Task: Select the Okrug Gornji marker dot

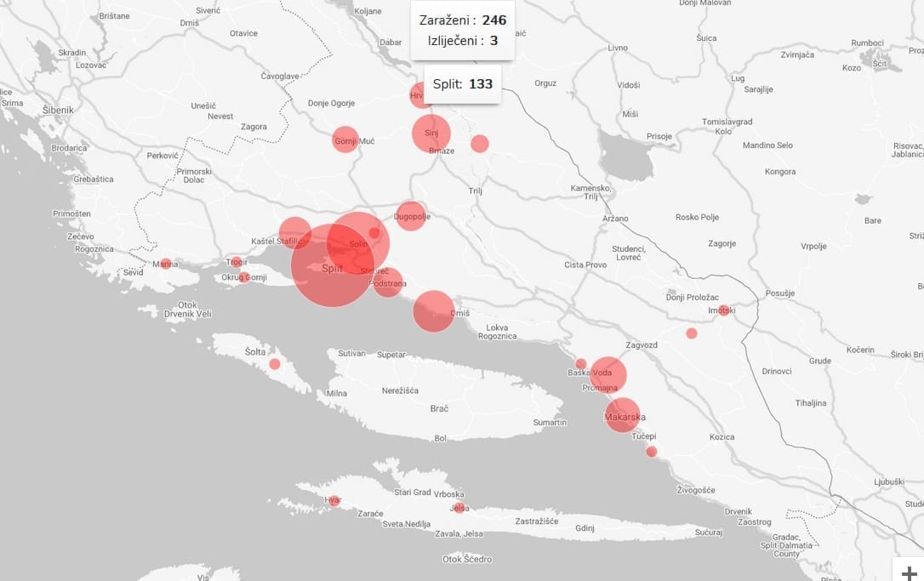Action: coord(244,276)
